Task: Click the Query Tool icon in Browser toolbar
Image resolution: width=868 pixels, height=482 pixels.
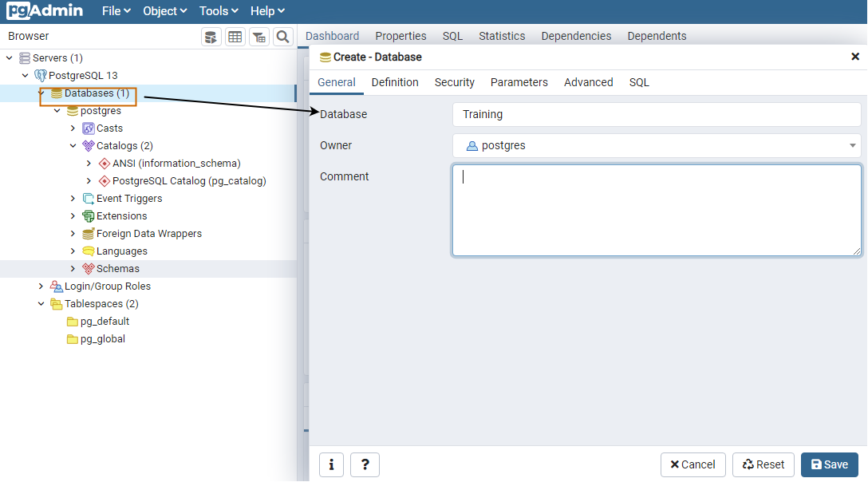Action: 211,37
